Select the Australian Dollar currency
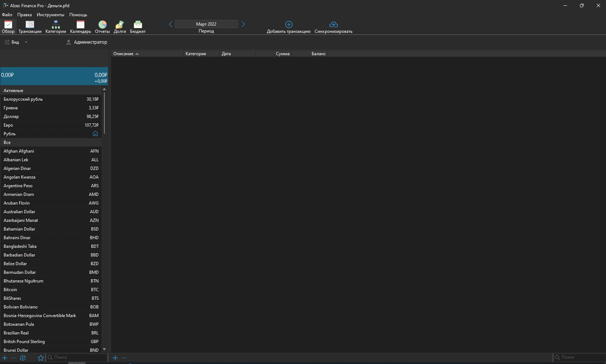 coord(51,212)
